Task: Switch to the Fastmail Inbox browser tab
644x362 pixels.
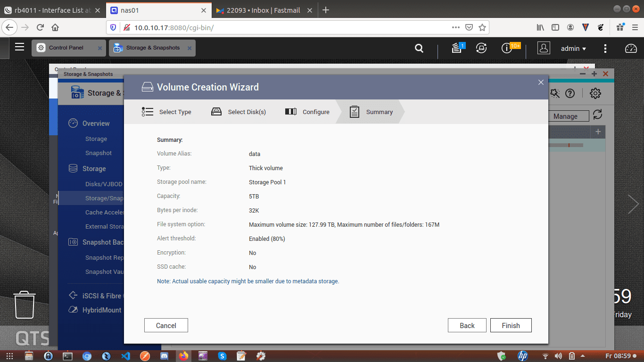Action: coord(264,10)
